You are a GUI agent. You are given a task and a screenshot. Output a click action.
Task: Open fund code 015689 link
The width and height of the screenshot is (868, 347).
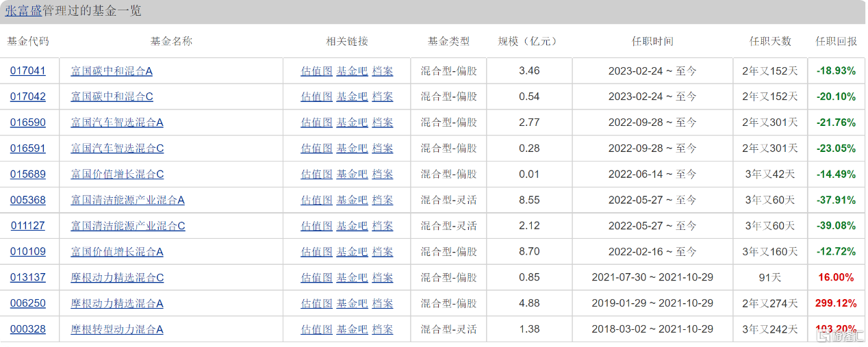28,175
